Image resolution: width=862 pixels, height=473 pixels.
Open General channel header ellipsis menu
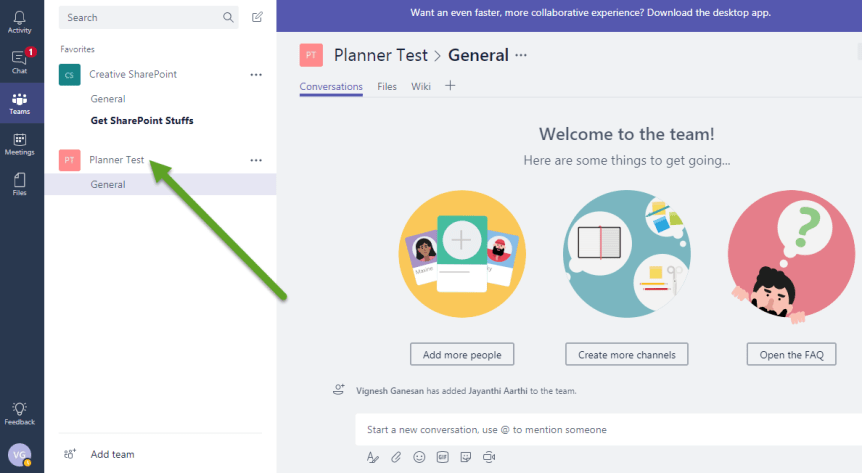point(520,56)
